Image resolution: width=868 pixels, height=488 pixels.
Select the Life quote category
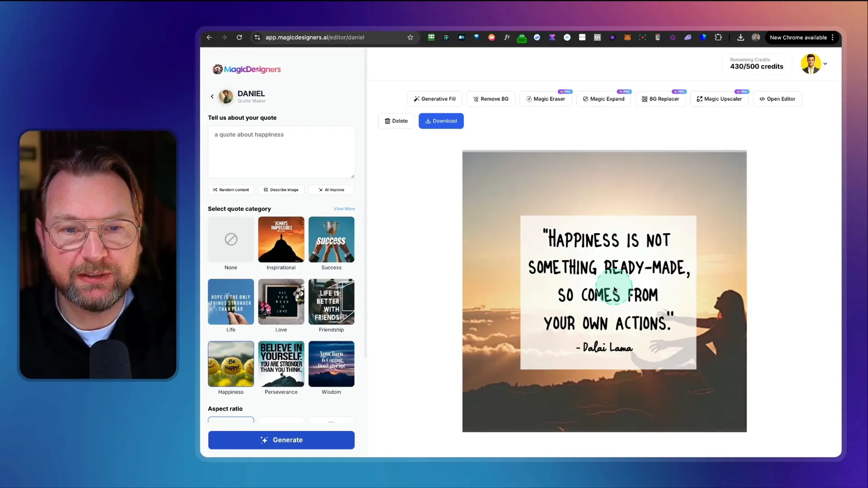click(231, 301)
